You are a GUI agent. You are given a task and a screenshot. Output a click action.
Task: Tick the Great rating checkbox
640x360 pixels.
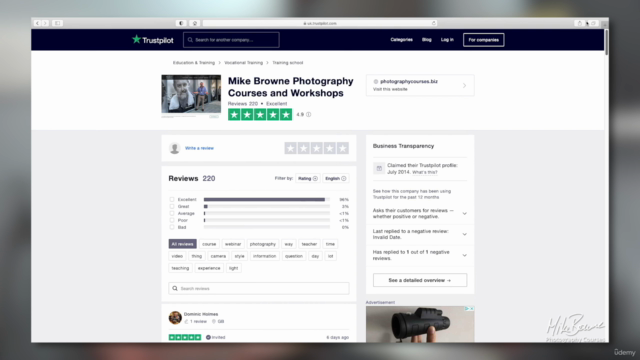pyautogui.click(x=172, y=207)
